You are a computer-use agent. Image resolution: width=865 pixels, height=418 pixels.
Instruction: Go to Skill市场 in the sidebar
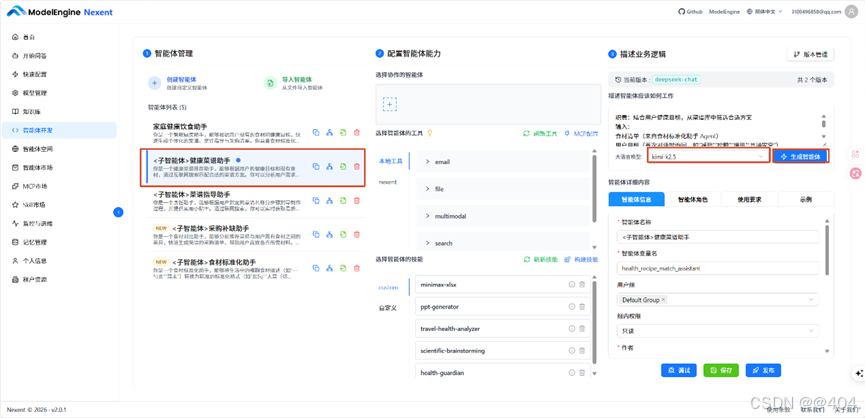(x=58, y=205)
